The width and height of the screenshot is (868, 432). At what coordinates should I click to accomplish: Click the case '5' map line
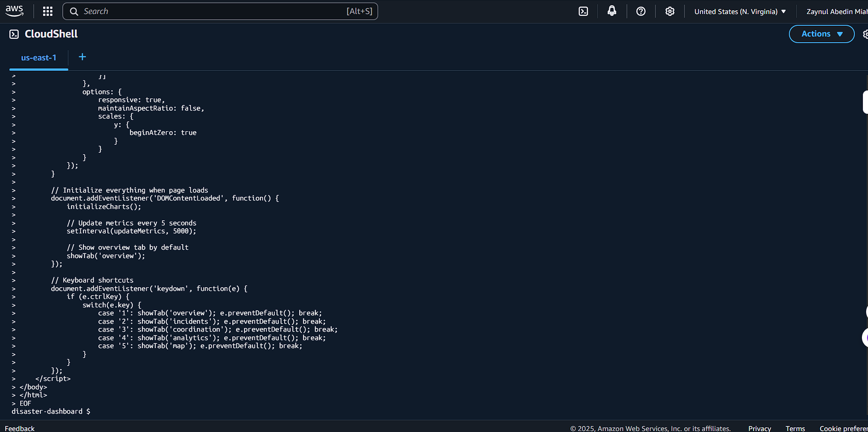pyautogui.click(x=200, y=346)
